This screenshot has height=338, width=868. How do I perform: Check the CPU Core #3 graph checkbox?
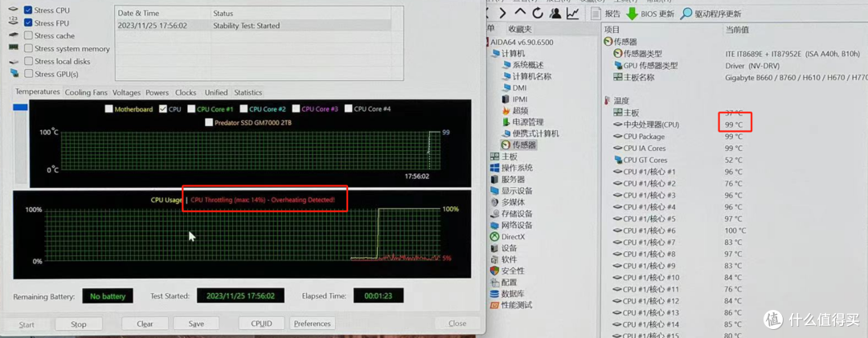(x=296, y=109)
